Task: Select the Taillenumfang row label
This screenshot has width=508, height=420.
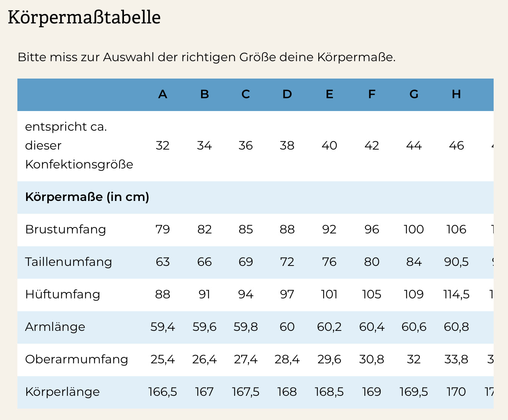Action: pos(68,262)
